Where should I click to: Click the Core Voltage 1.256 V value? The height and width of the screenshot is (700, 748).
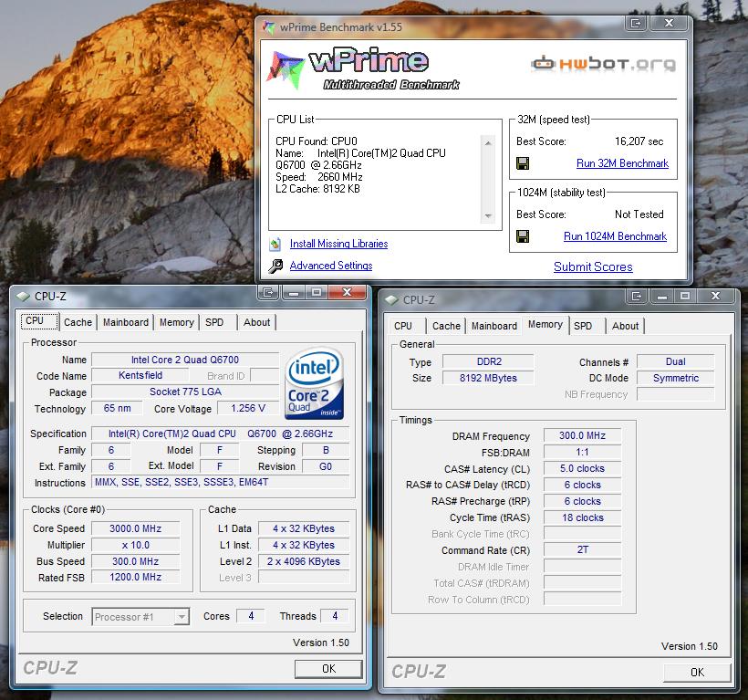pos(248,409)
